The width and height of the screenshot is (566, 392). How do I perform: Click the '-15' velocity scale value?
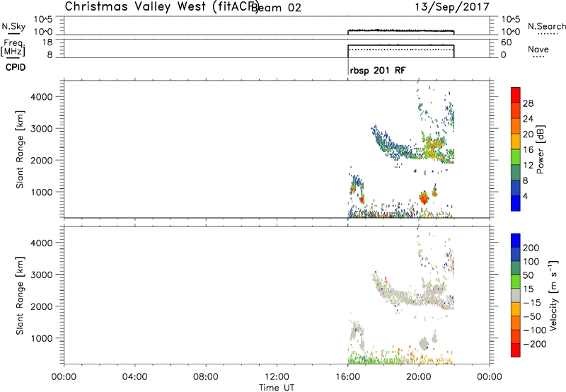click(x=532, y=303)
